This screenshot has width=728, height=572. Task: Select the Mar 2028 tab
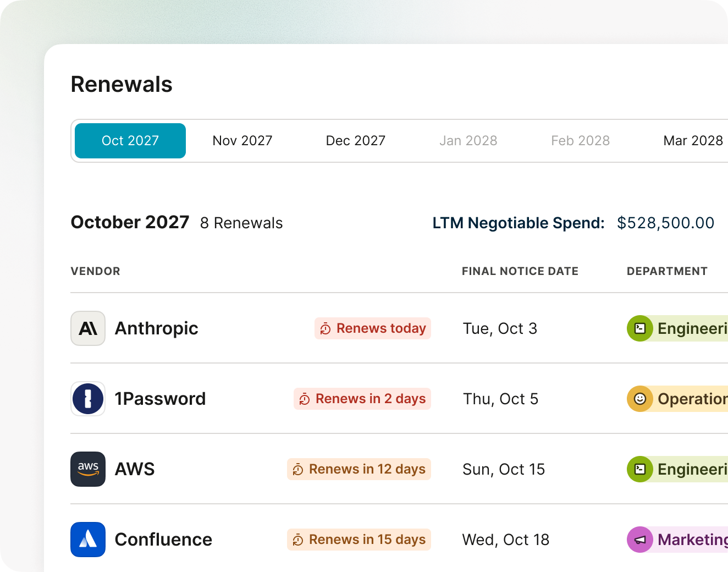click(693, 141)
